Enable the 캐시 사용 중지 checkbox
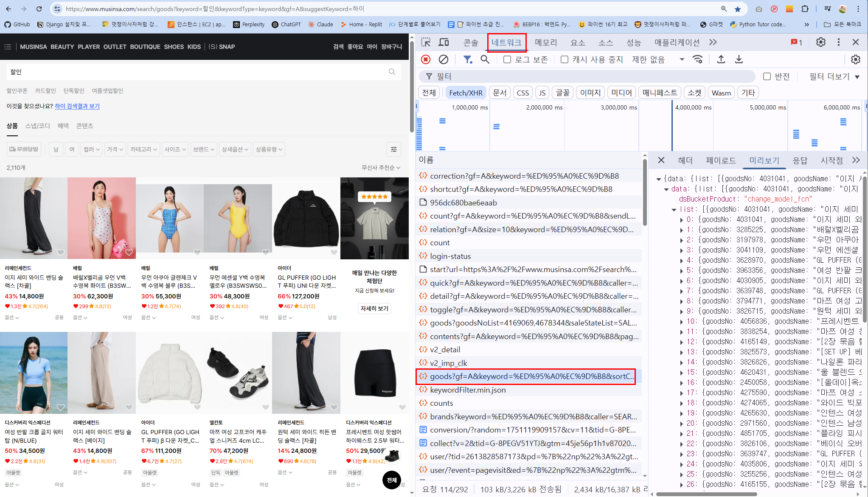868x497 pixels. [565, 59]
